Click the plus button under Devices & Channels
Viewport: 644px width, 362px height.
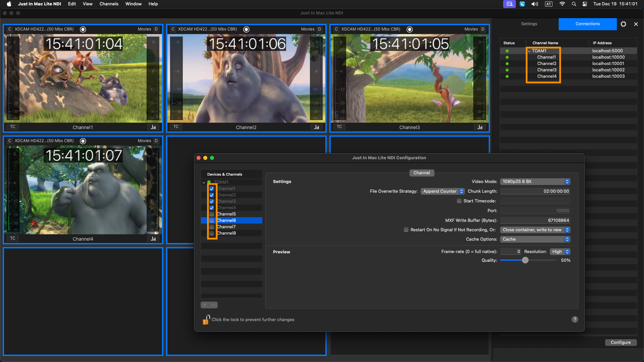coord(205,305)
